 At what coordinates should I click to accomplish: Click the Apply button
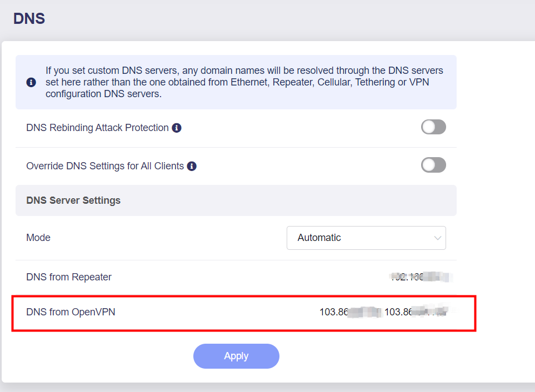click(x=236, y=356)
